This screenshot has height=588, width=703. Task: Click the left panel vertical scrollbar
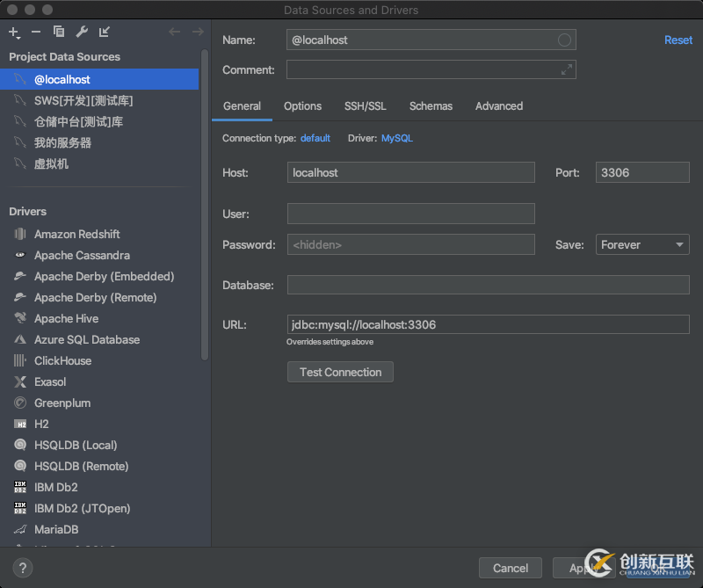(x=205, y=205)
